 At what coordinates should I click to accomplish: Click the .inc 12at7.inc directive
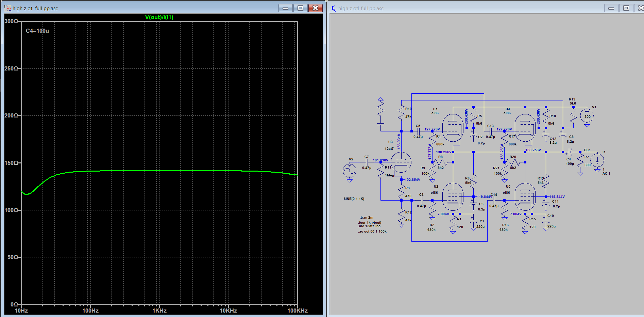(370, 226)
